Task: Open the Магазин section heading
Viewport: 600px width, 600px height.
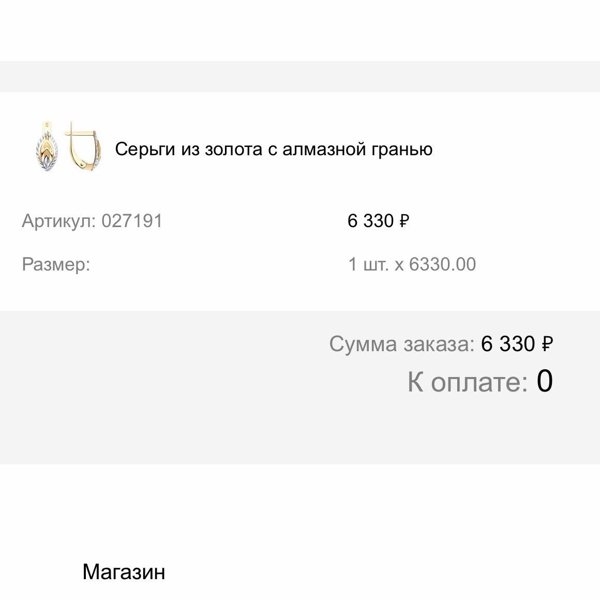Action: click(x=124, y=572)
